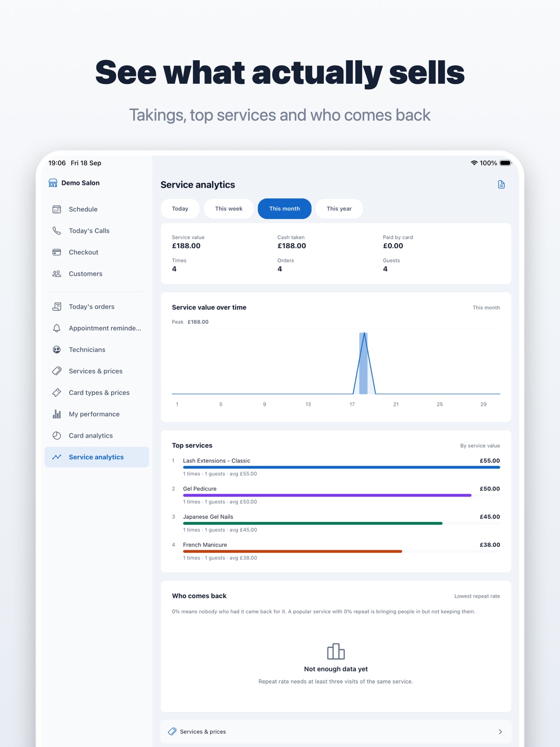Click the Today's Calls phone icon

click(x=57, y=230)
